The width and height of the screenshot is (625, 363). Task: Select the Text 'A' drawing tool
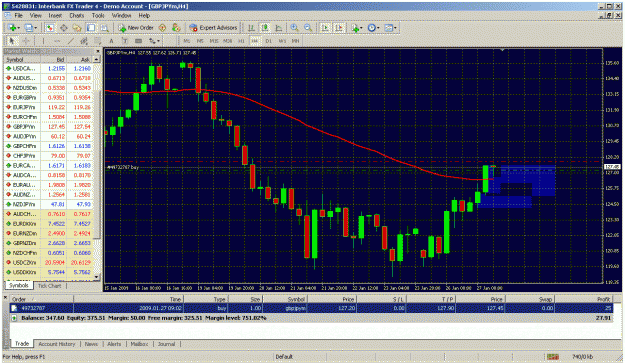[111, 41]
